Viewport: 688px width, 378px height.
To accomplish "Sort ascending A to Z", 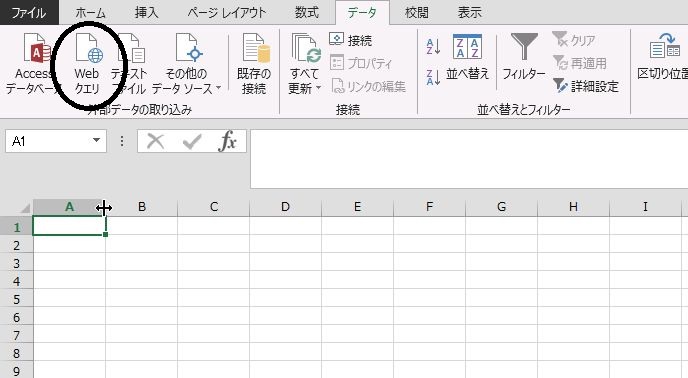I will [433, 47].
